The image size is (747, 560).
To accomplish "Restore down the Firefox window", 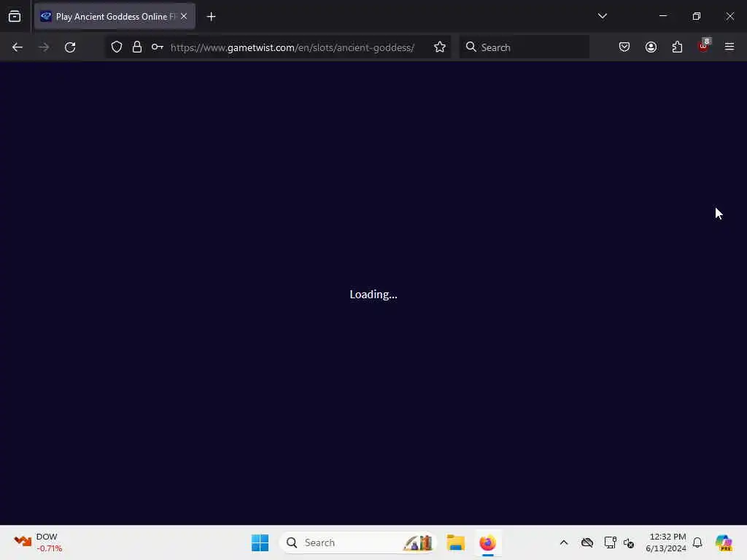I will pos(697,16).
